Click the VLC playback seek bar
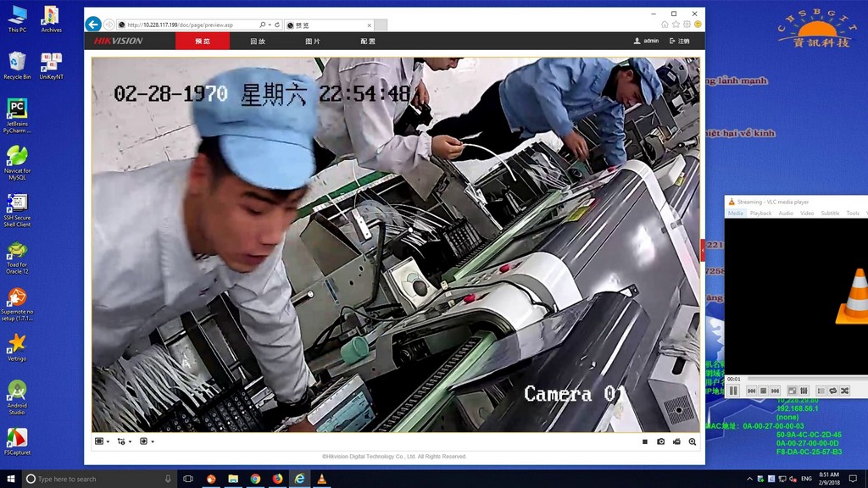This screenshot has width=868, height=488. click(805, 379)
